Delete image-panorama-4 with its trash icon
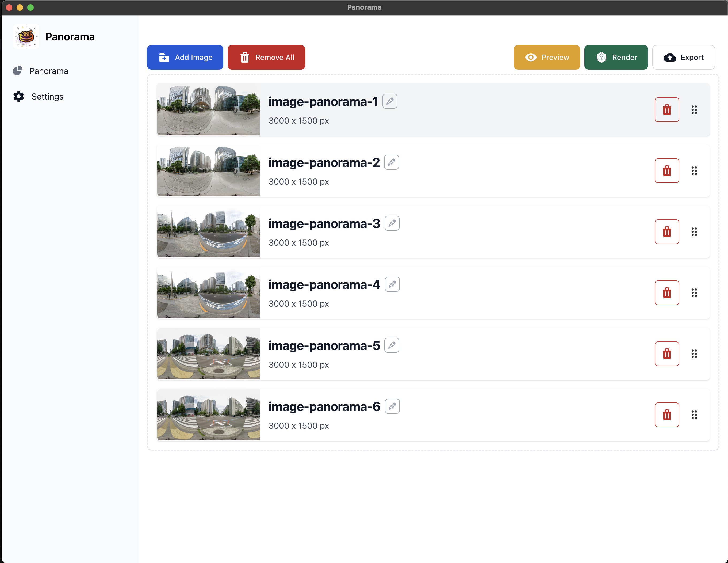 point(667,293)
